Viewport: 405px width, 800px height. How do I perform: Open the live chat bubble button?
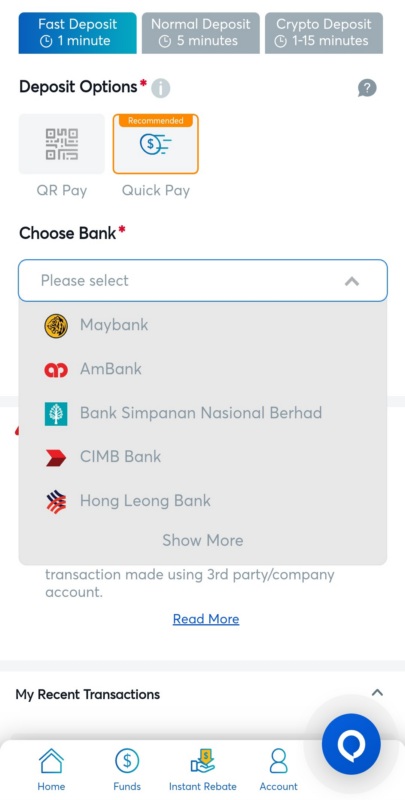(x=351, y=744)
